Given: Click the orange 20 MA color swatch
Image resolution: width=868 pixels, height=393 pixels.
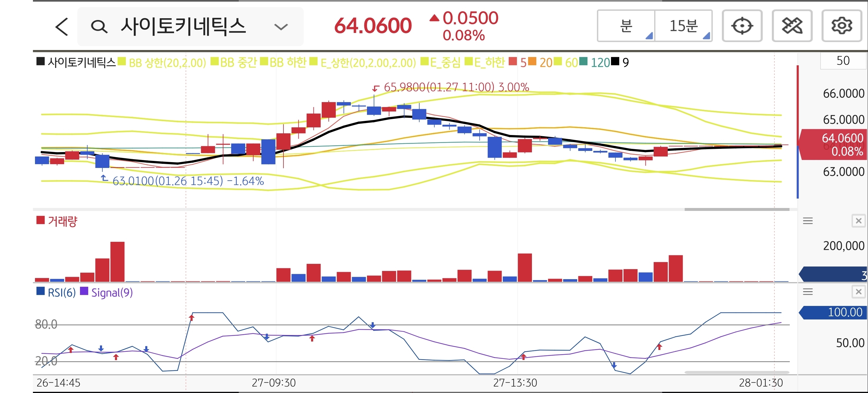Looking at the screenshot, I should pyautogui.click(x=532, y=62).
